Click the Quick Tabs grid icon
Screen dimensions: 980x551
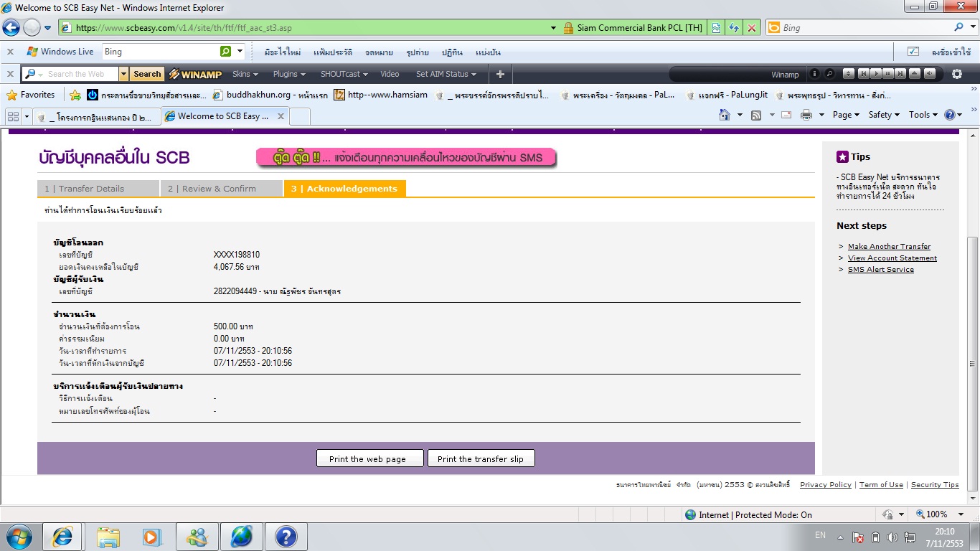(x=13, y=116)
